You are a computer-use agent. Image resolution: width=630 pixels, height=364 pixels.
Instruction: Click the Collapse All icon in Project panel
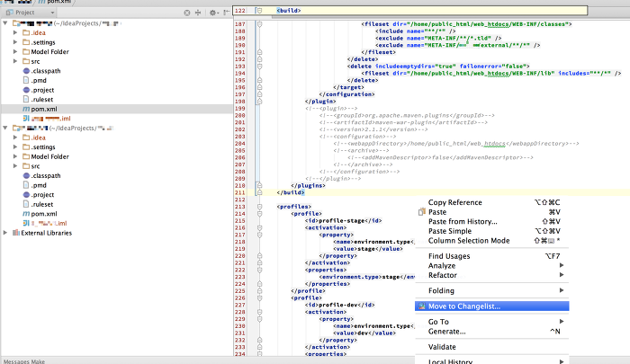click(198, 13)
